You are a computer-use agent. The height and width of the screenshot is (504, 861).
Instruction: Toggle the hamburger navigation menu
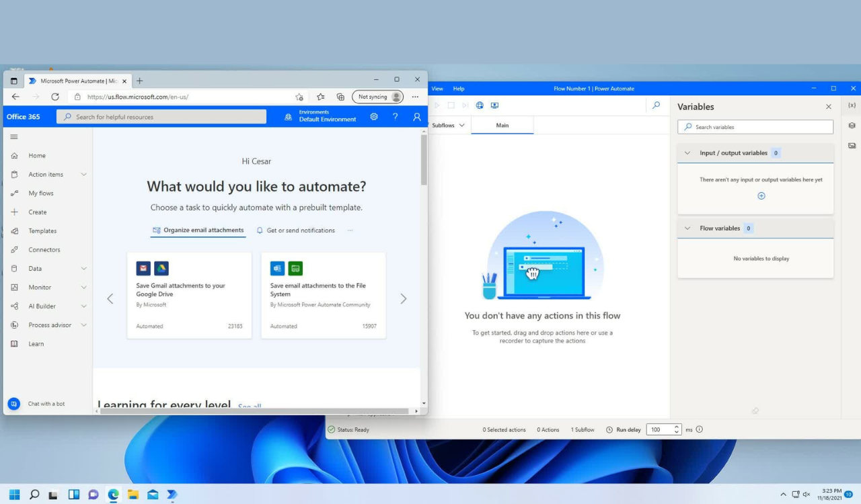pyautogui.click(x=14, y=136)
